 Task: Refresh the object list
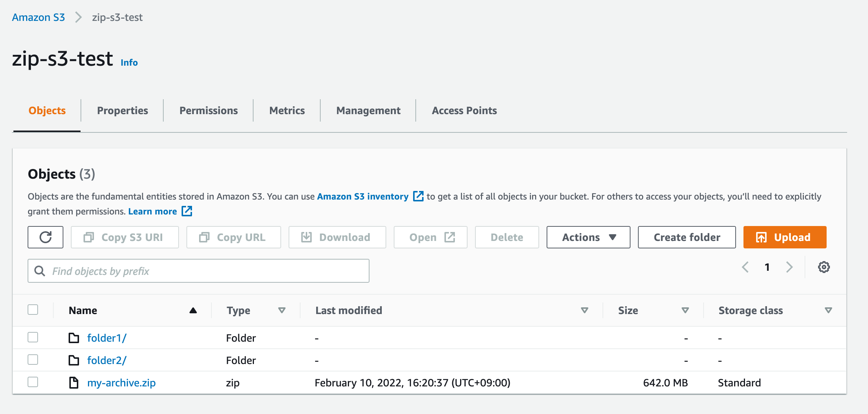[45, 237]
